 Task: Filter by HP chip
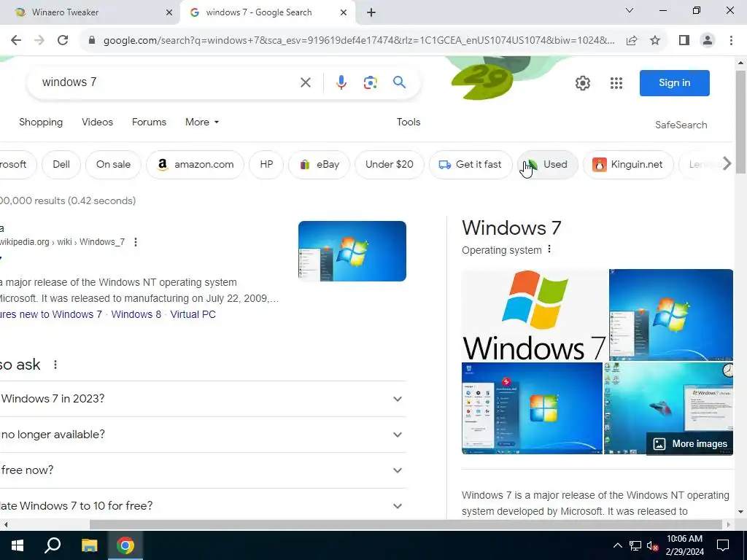pyautogui.click(x=266, y=164)
